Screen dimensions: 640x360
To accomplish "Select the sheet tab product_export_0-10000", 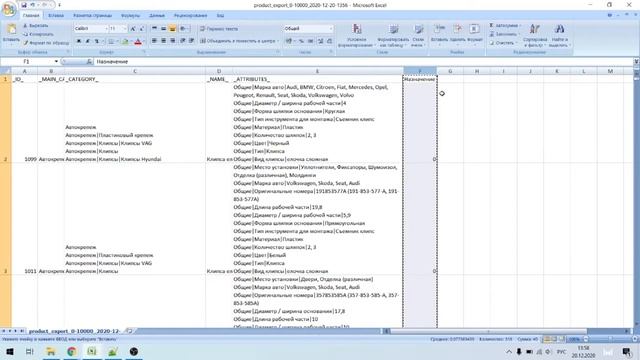I will (x=74, y=331).
